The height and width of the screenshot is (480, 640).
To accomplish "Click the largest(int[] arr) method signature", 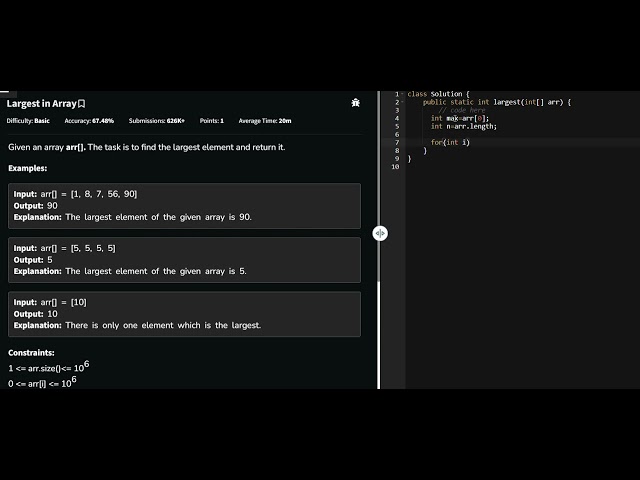I will point(497,102).
